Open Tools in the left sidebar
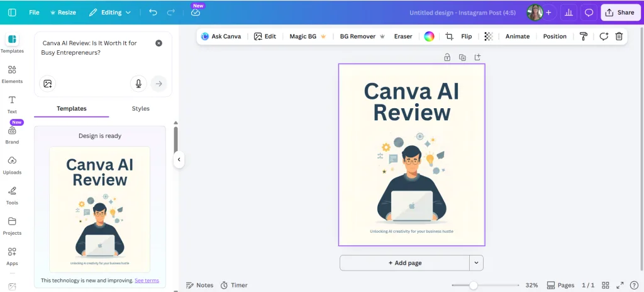The height and width of the screenshot is (292, 644). click(12, 196)
